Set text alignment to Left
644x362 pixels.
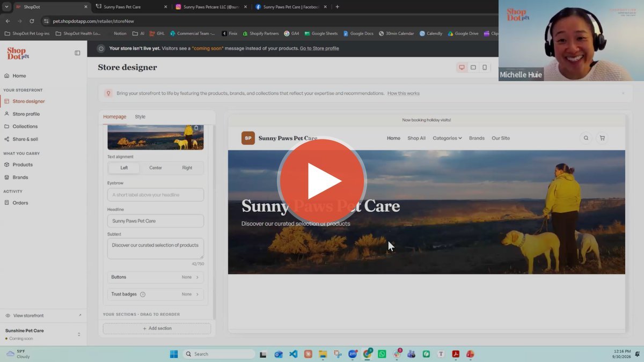click(124, 168)
